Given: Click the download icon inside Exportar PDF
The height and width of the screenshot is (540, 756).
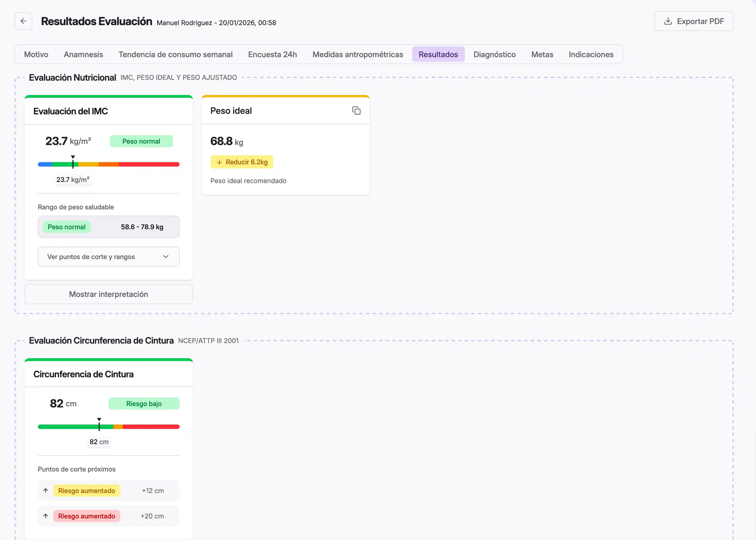Looking at the screenshot, I should click(668, 21).
